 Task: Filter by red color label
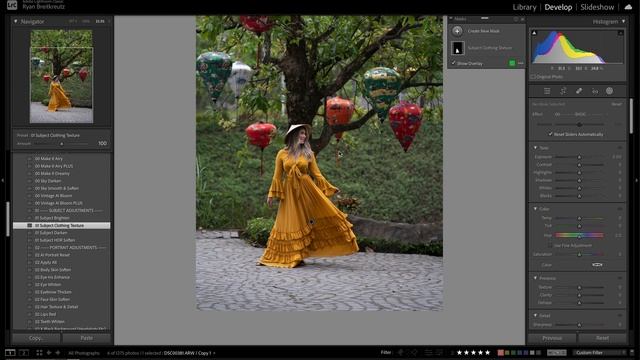point(500,353)
